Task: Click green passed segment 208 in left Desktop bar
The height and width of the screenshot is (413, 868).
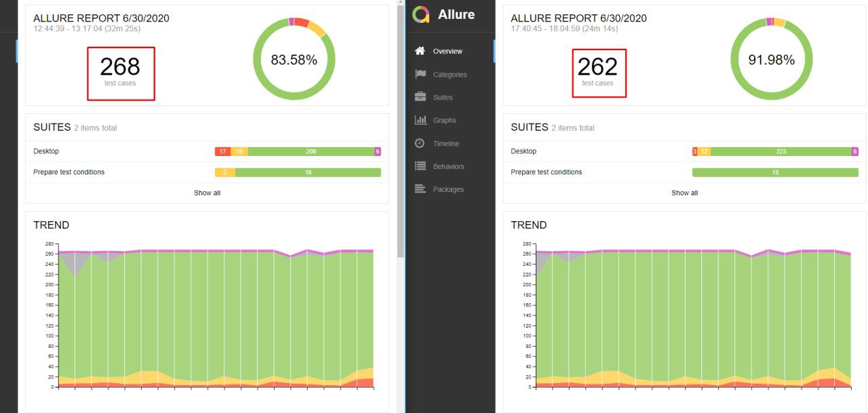Action: 311,151
